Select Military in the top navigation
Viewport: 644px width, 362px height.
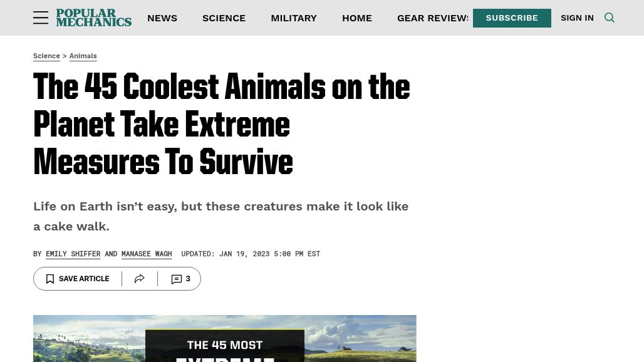pyautogui.click(x=294, y=18)
